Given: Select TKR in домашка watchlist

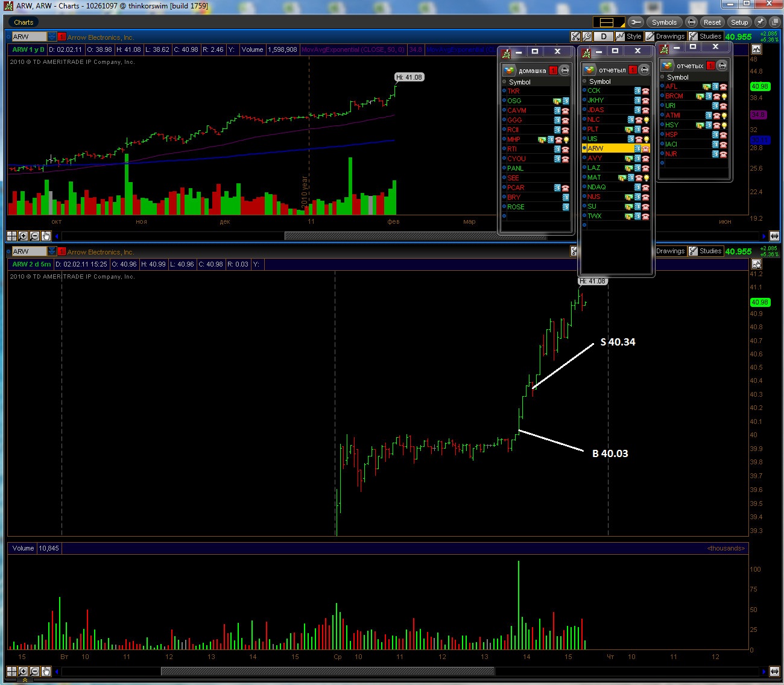Looking at the screenshot, I should 536,91.
